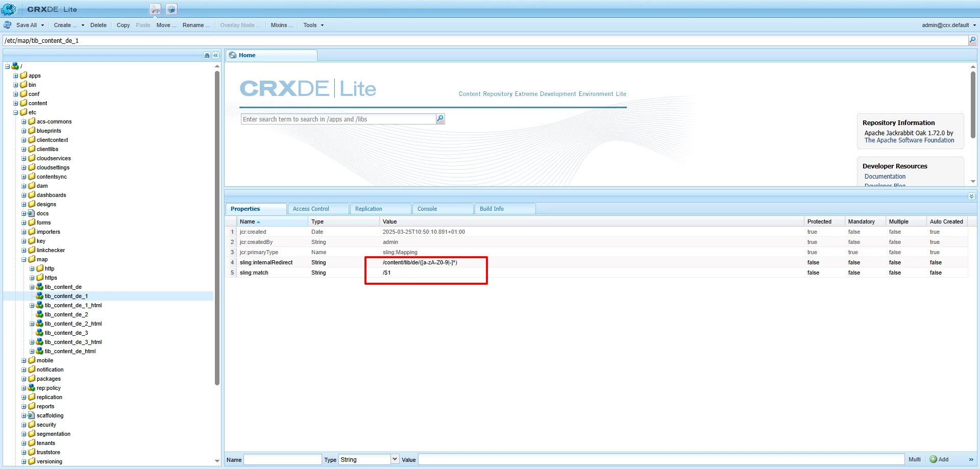The height and width of the screenshot is (469, 980).
Task: Click the packages folder icon
Action: pyautogui.click(x=32, y=379)
